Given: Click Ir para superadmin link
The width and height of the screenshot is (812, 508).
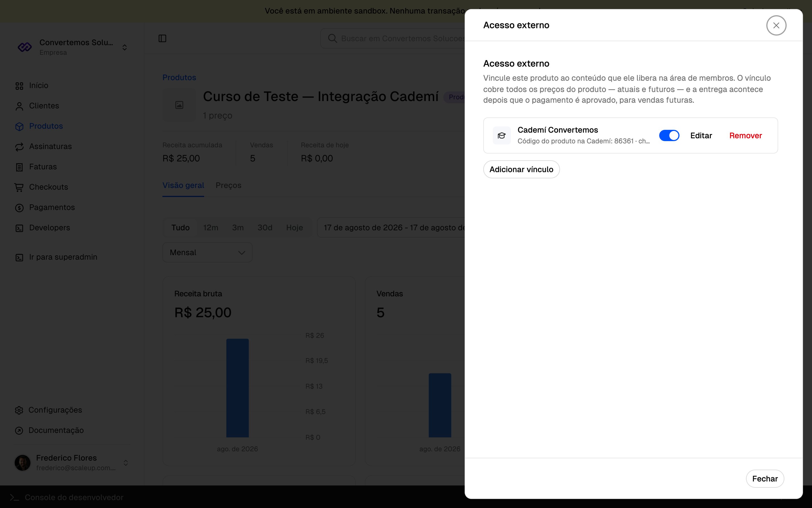Looking at the screenshot, I should (63, 257).
